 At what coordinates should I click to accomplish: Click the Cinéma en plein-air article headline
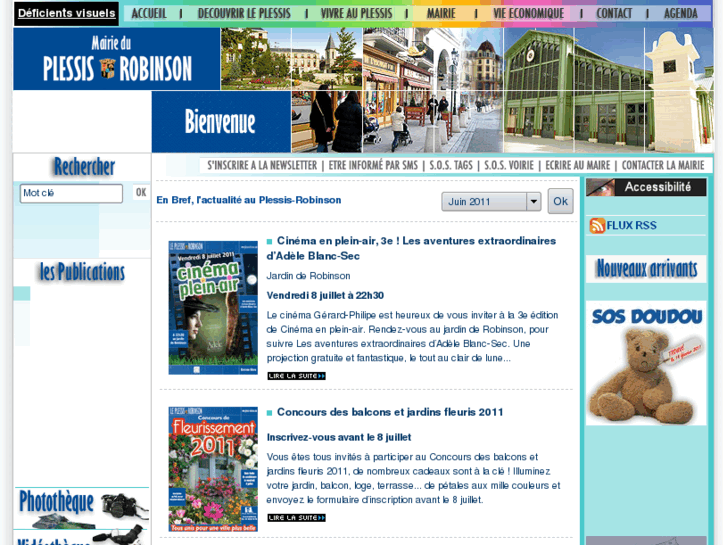(411, 249)
